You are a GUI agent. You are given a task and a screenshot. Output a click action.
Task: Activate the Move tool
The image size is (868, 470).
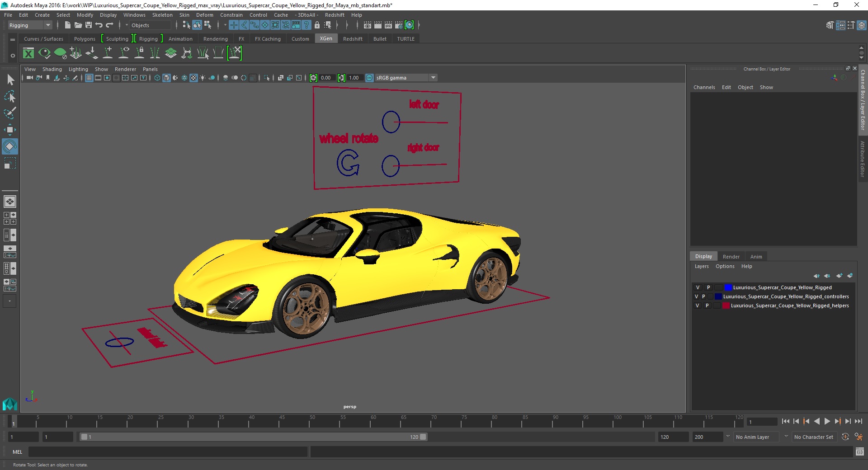coord(10,130)
